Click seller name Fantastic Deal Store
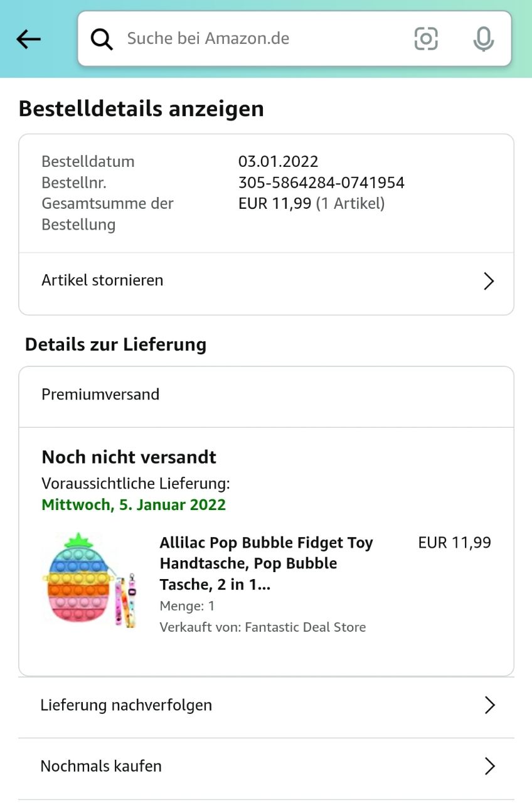The height and width of the screenshot is (803, 532). (305, 627)
